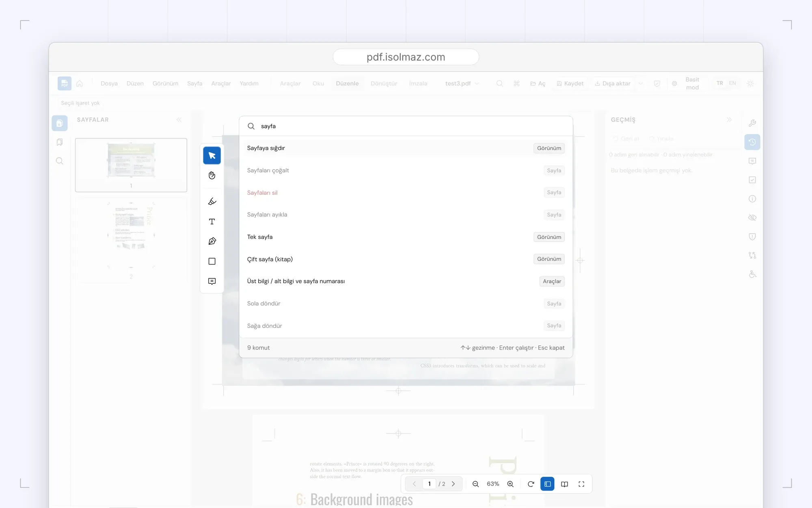The image size is (812, 508).
Task: Run the Tek sayfa command
Action: [406, 237]
